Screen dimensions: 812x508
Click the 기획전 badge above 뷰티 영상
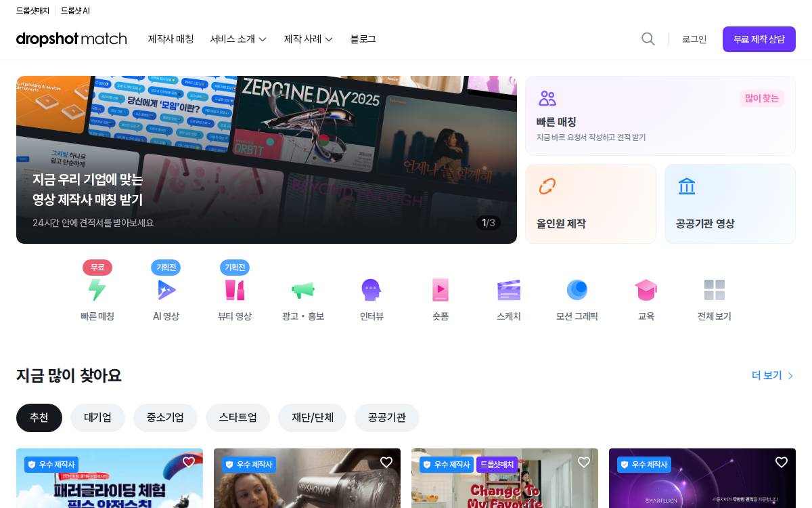[x=235, y=268]
